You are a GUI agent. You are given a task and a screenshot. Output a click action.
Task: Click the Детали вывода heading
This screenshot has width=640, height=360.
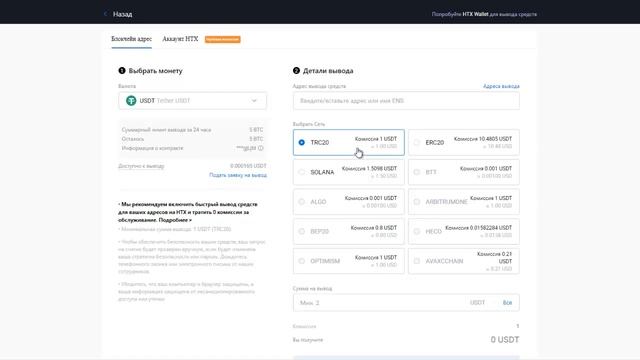pos(328,71)
